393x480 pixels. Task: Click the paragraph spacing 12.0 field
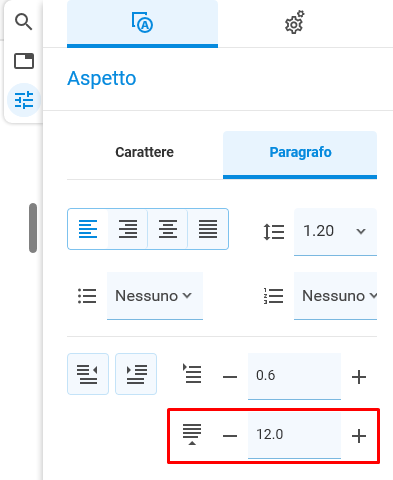[x=294, y=435]
